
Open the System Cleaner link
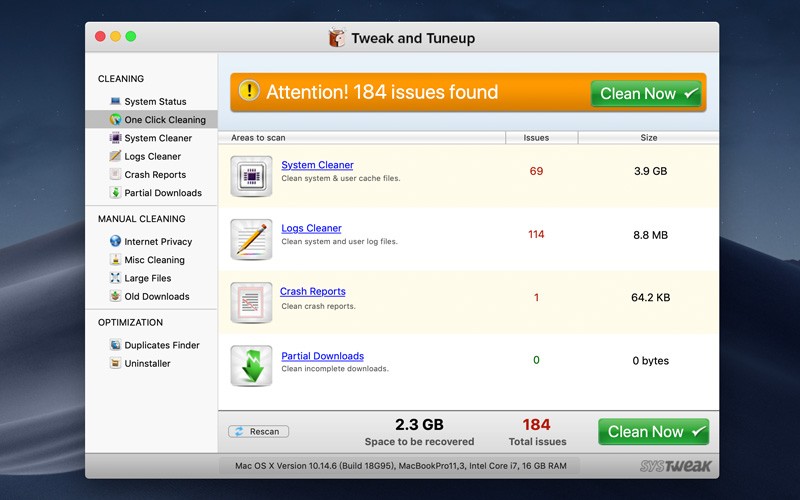point(317,165)
